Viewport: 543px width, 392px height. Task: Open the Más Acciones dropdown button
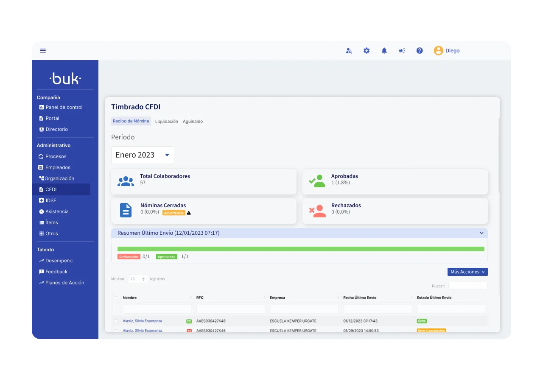pyautogui.click(x=467, y=272)
